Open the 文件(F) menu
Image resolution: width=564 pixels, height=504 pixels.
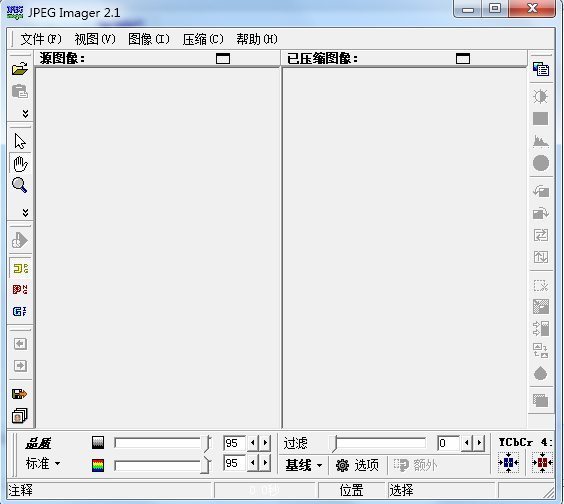pos(41,39)
